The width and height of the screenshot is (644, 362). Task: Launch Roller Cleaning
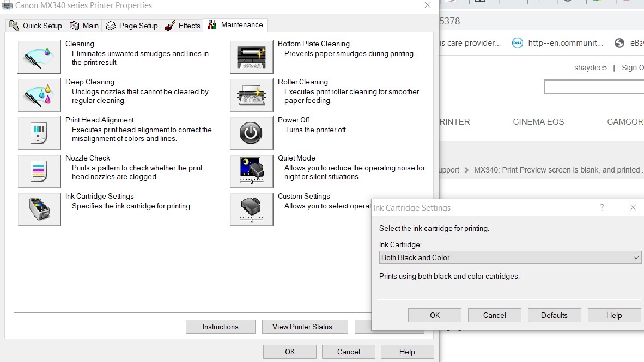[251, 95]
